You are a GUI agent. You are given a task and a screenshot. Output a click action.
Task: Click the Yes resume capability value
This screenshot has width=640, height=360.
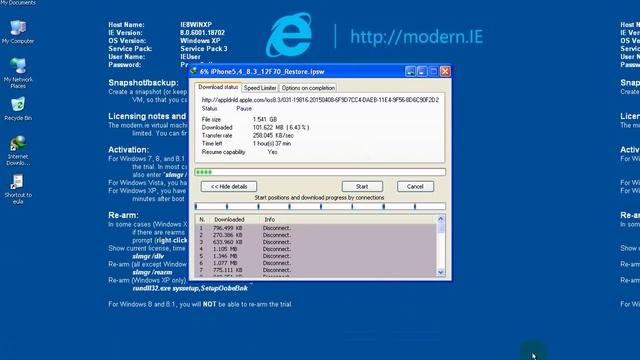272,152
